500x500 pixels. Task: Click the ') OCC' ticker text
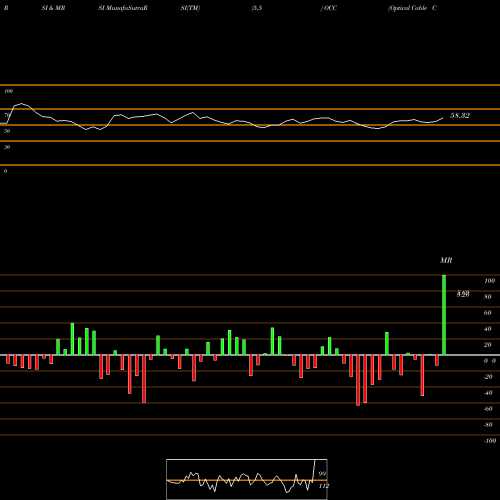(x=329, y=8)
